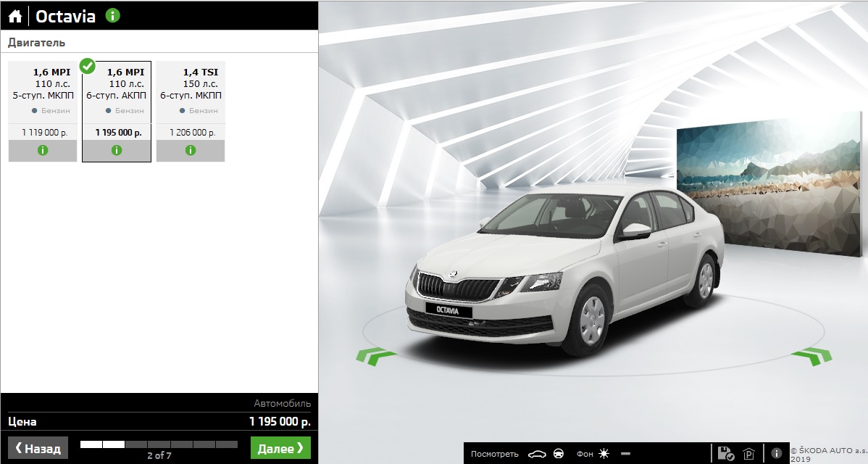Show info for 1 195 000 р. engine
The width and height of the screenshot is (868, 464).
116,150
